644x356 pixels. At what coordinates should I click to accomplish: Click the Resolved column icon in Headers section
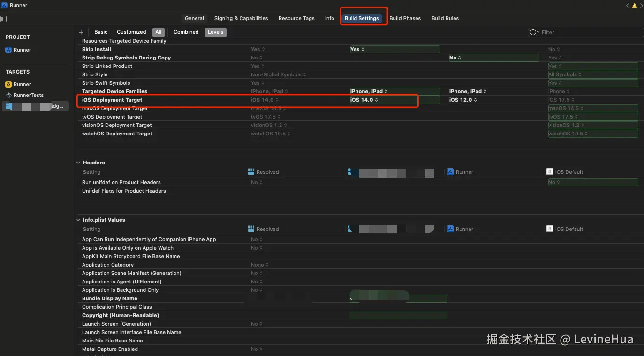click(x=251, y=172)
